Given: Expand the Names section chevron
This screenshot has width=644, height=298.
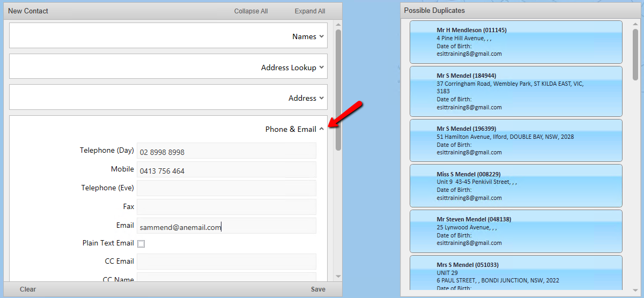Looking at the screenshot, I should tap(321, 36).
